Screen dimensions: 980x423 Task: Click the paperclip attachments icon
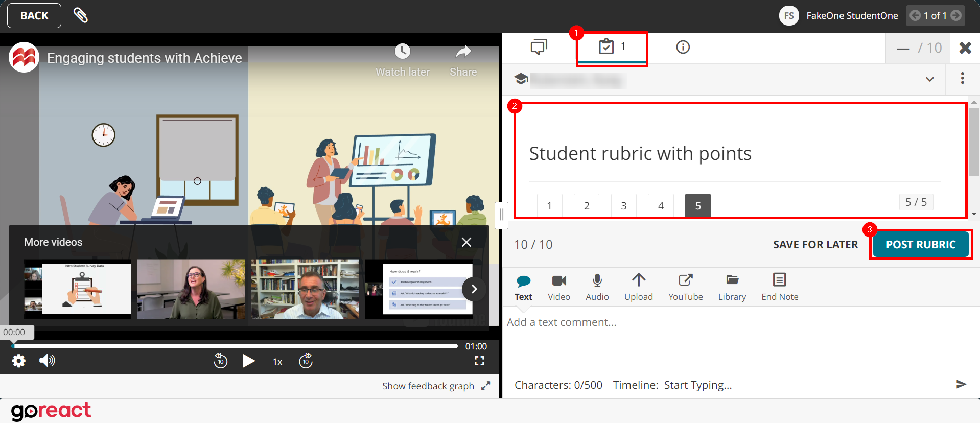[81, 15]
